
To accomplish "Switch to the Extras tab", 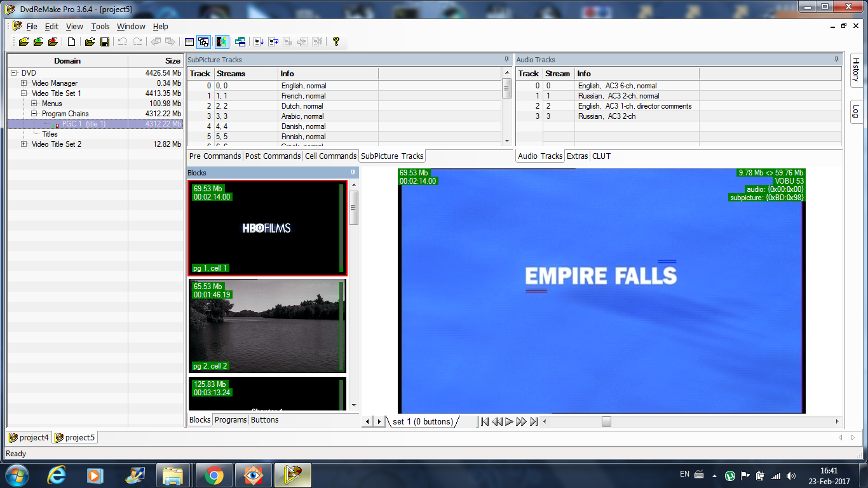I will point(578,156).
